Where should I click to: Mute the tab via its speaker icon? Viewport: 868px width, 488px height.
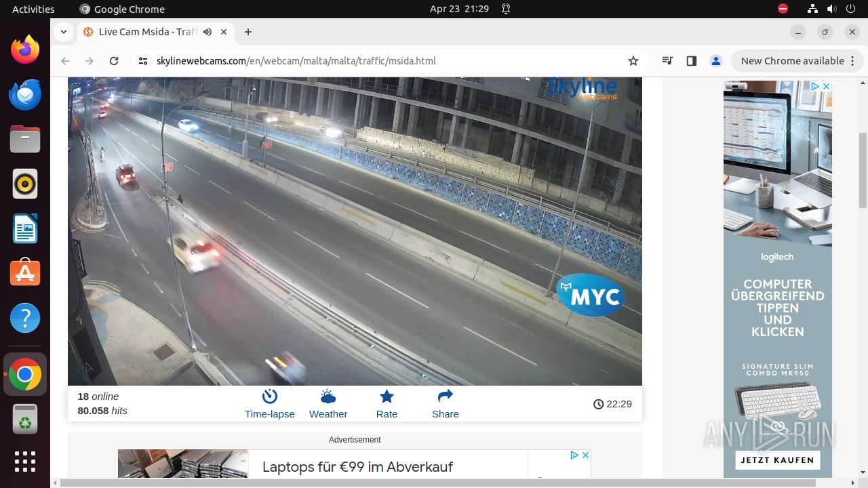(x=208, y=32)
